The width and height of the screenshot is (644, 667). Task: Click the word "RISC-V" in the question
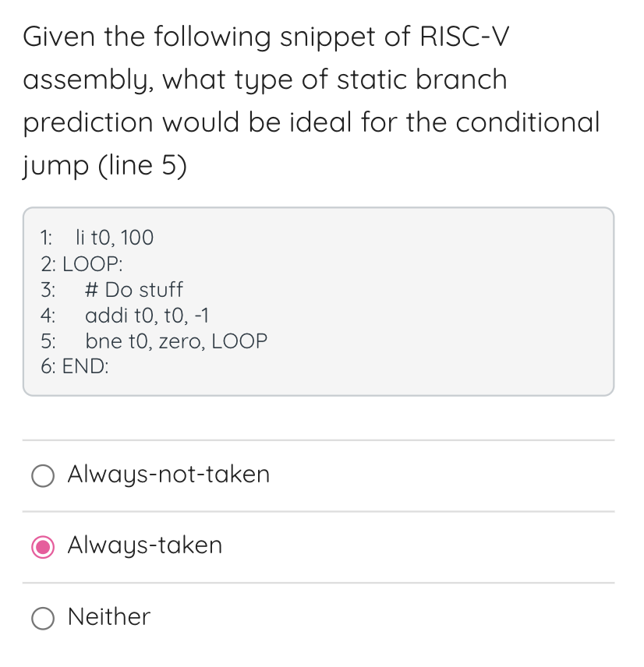click(465, 36)
